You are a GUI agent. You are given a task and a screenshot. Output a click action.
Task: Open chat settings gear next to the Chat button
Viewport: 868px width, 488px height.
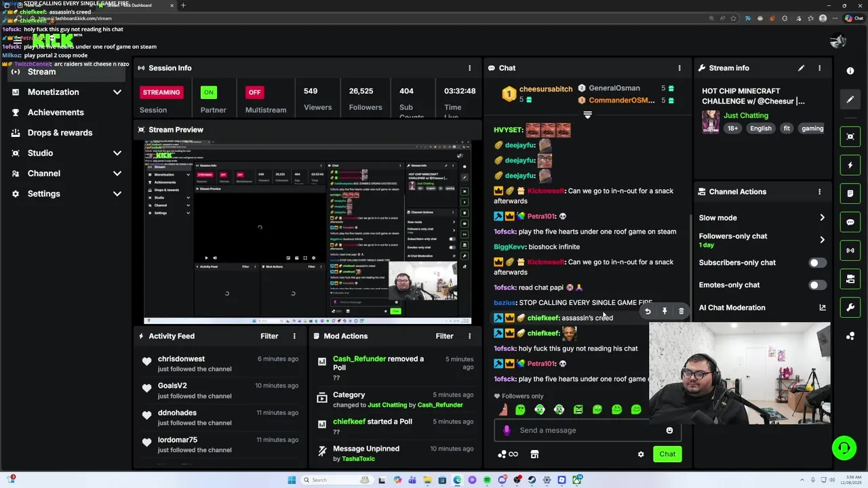[x=641, y=454]
